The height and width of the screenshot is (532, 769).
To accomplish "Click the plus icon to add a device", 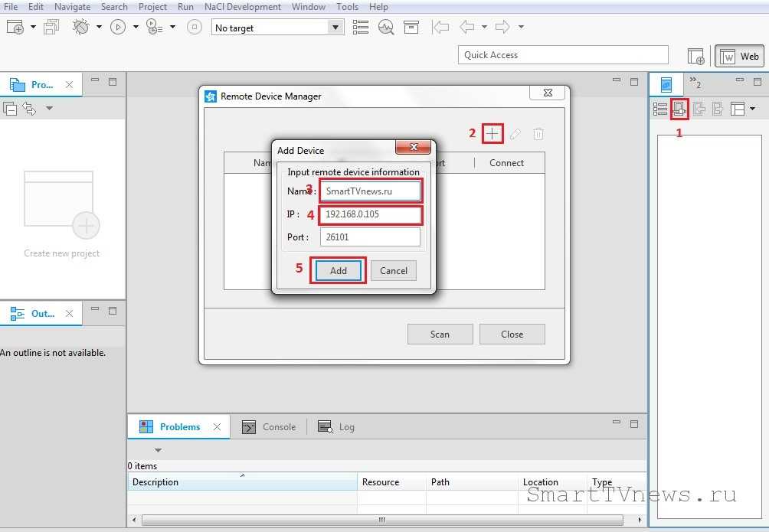I will 492,134.
